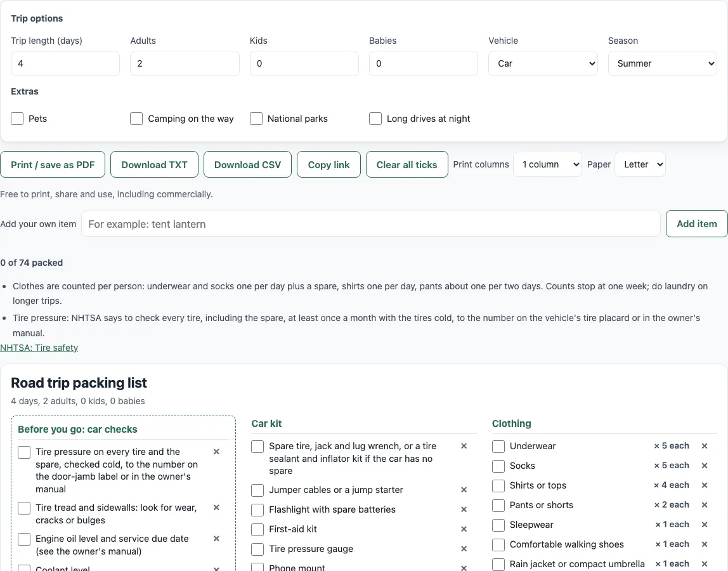Remove the Socks item
Screen dimensions: 728x571
coord(705,466)
